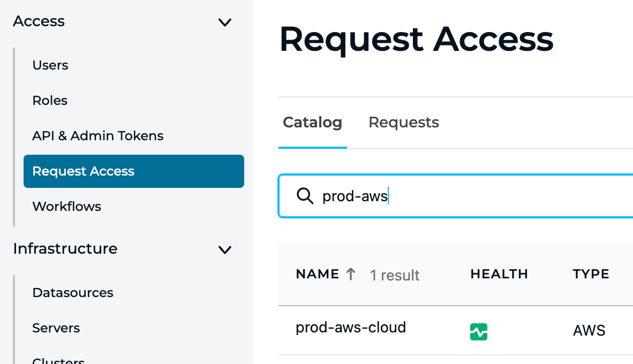Switch to the Requests tab
Viewport: 633px width, 364px height.
403,122
